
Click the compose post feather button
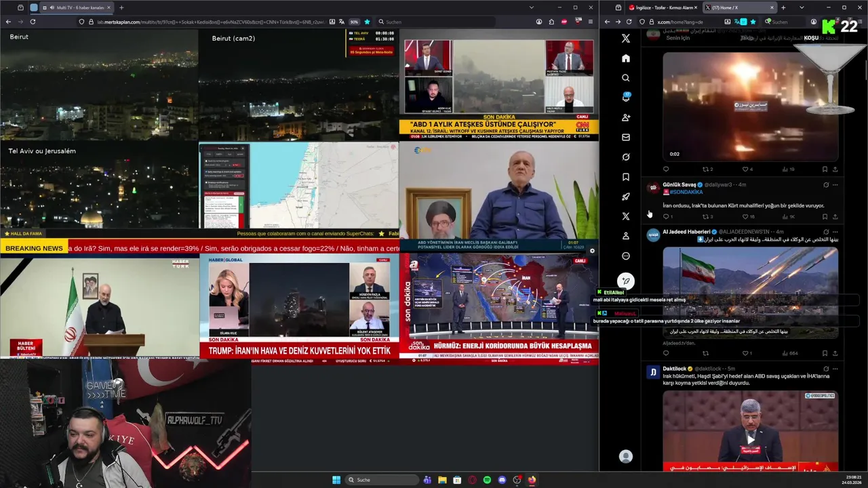pos(626,281)
